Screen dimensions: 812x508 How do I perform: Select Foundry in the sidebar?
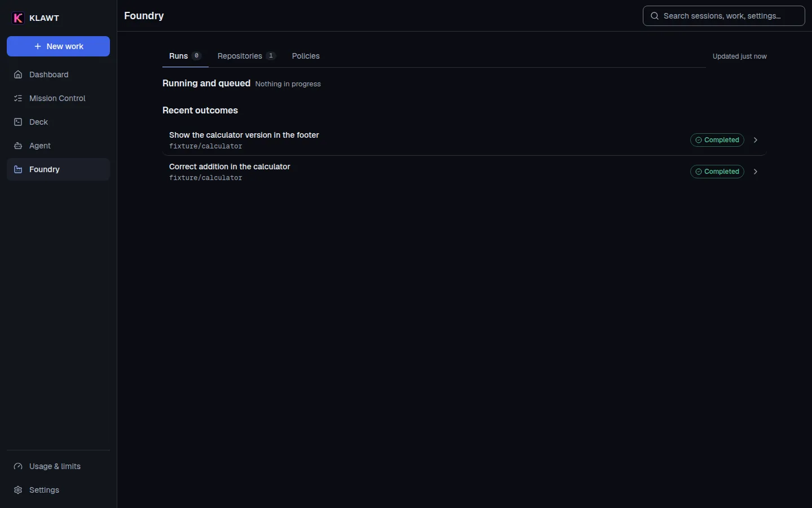pyautogui.click(x=58, y=169)
